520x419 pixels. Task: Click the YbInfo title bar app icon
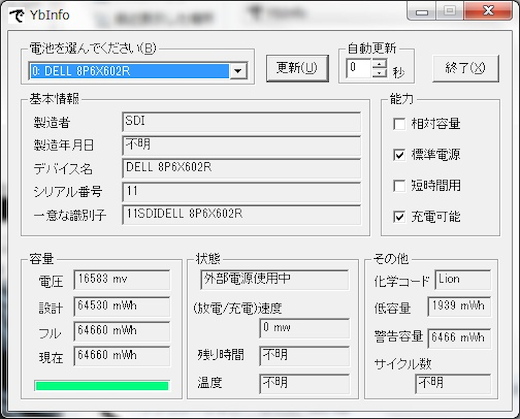pyautogui.click(x=16, y=15)
